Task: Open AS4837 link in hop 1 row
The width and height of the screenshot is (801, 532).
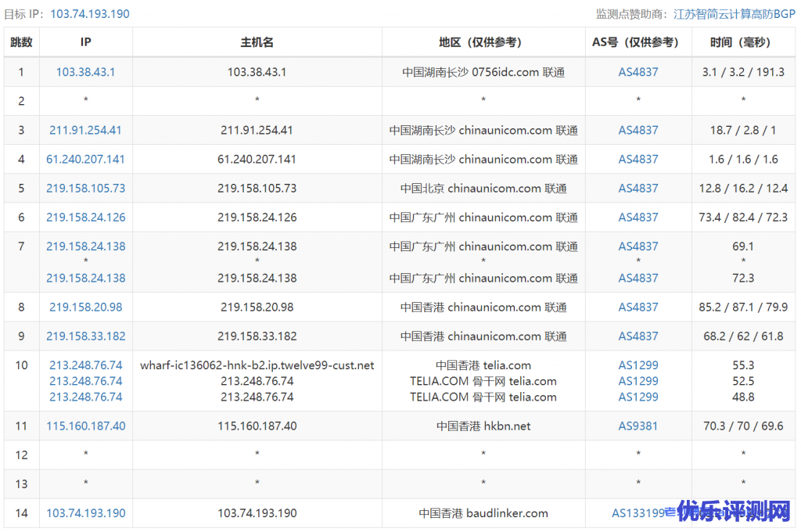Action: 638,72
